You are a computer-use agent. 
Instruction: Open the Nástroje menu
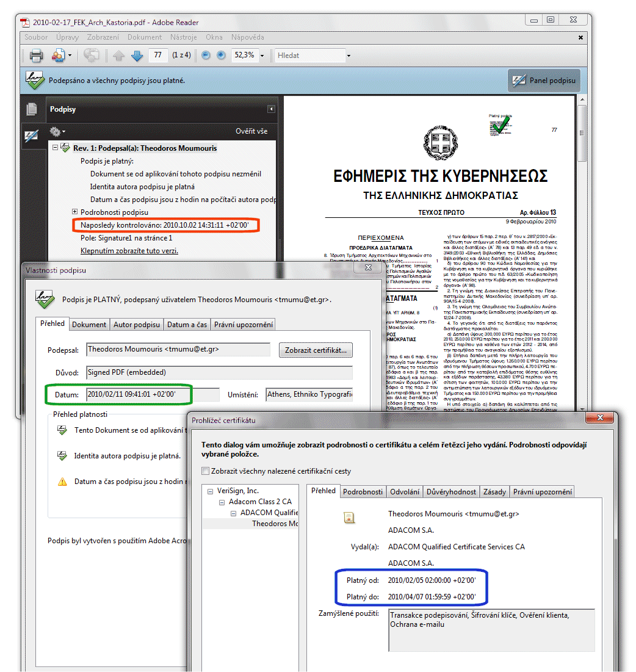(x=184, y=37)
